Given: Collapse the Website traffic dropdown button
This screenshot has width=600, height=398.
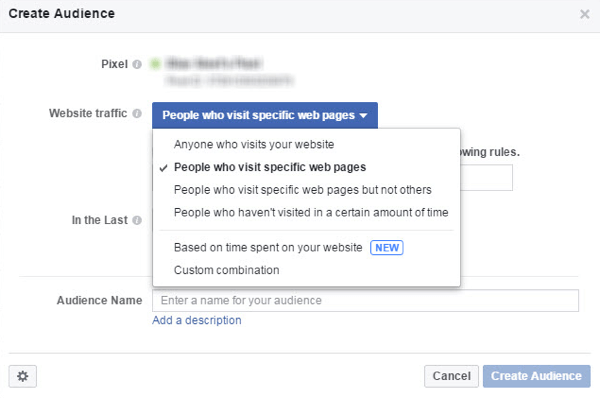Looking at the screenshot, I should pyautogui.click(x=265, y=115).
